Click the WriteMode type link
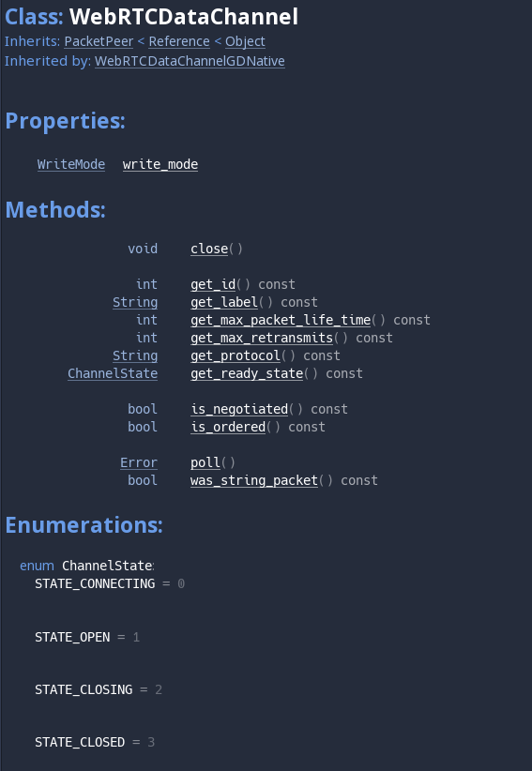 (71, 164)
